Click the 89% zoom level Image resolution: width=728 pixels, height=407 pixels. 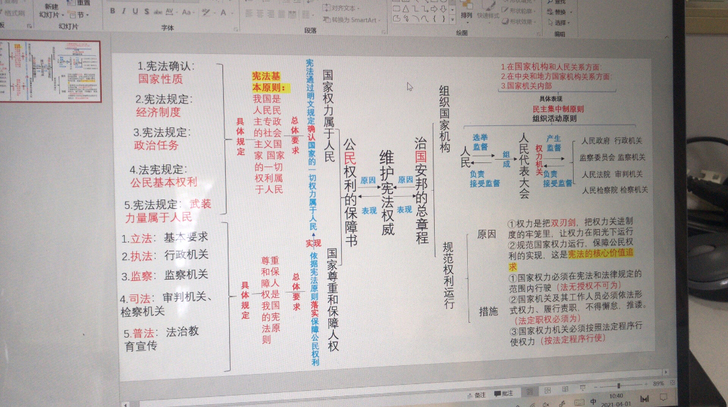tap(658, 383)
